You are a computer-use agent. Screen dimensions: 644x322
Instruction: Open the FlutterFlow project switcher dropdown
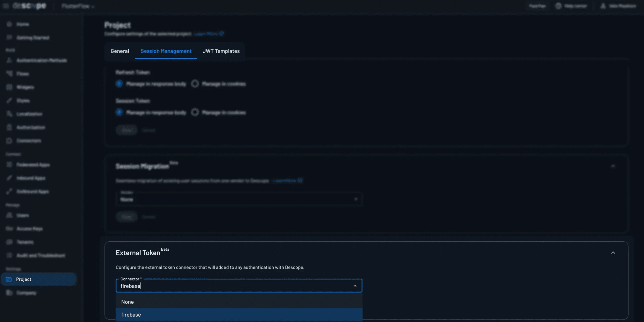[x=78, y=6]
